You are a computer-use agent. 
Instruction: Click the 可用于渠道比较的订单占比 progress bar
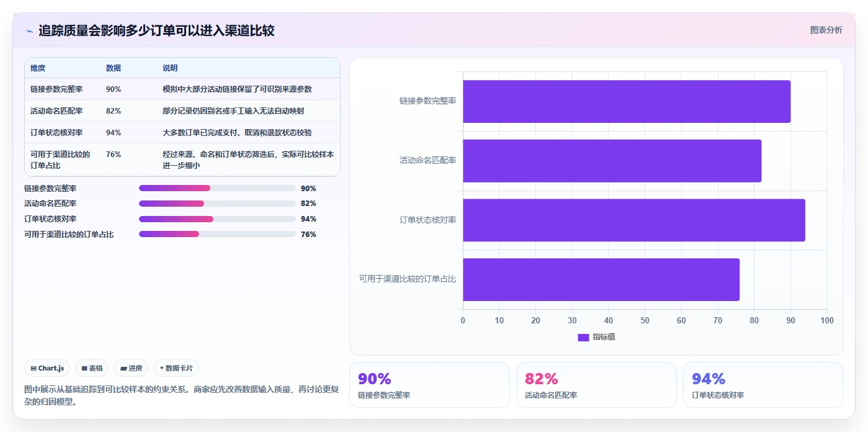[217, 234]
